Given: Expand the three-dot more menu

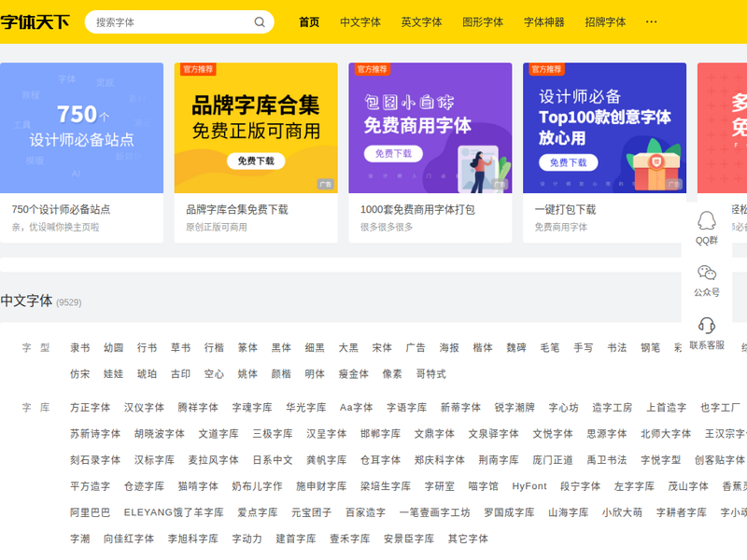Looking at the screenshot, I should tap(651, 21).
